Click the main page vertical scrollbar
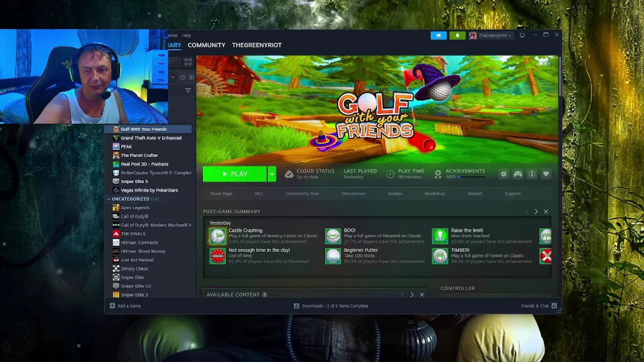The image size is (644, 362). coord(559,75)
